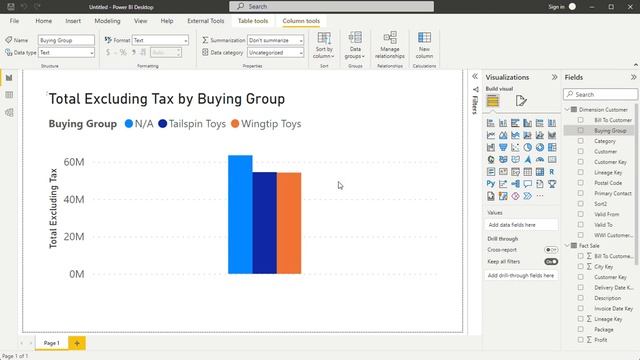Select the slicer visual

coord(515,172)
